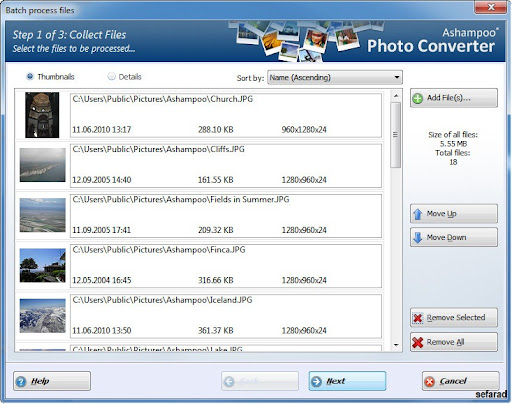The height and width of the screenshot is (404, 512).
Task: Click the path text ending in Iceland.JPG
Action: tap(162, 300)
